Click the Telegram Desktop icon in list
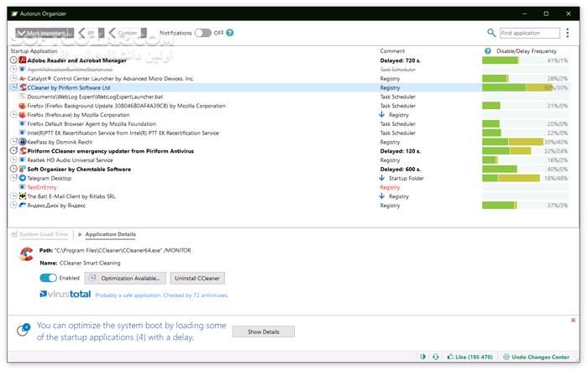Image resolution: width=588 pixels, height=371 pixels. coord(23,178)
